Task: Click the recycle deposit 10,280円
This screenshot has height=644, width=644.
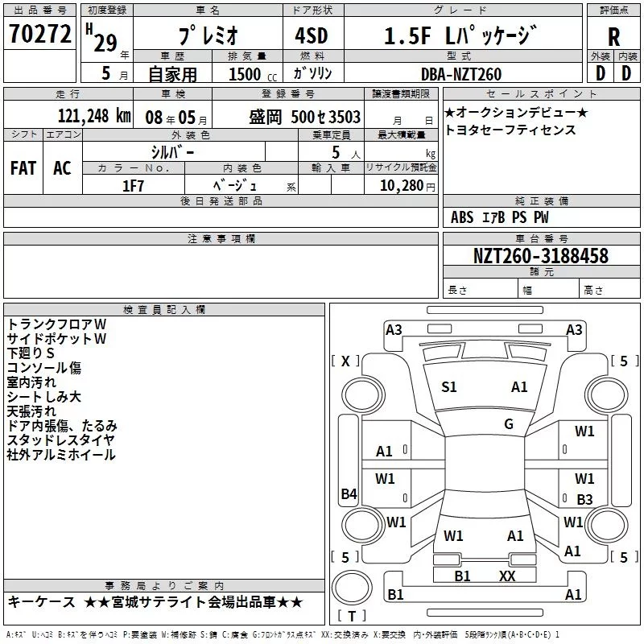Action: coord(407,186)
